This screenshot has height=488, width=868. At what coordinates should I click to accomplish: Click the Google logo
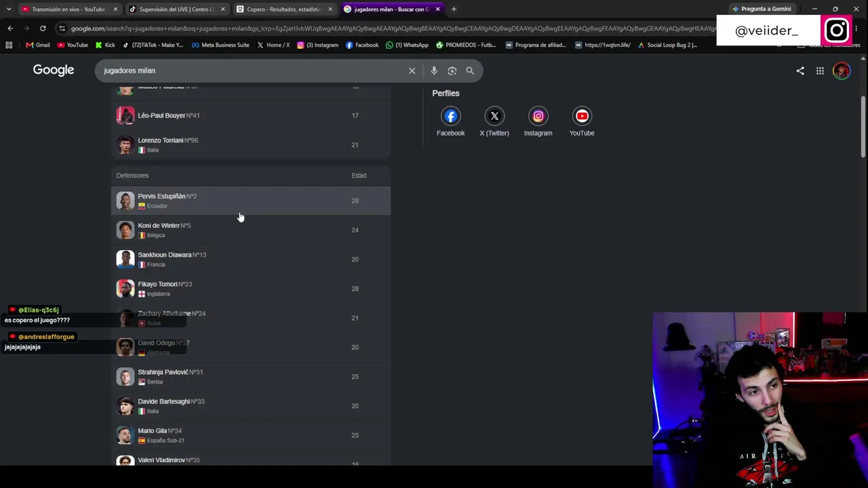(x=54, y=70)
